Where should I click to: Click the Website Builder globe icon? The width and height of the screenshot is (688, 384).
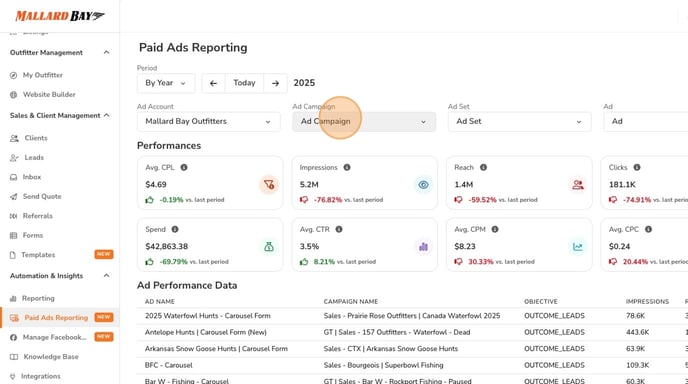(14, 95)
